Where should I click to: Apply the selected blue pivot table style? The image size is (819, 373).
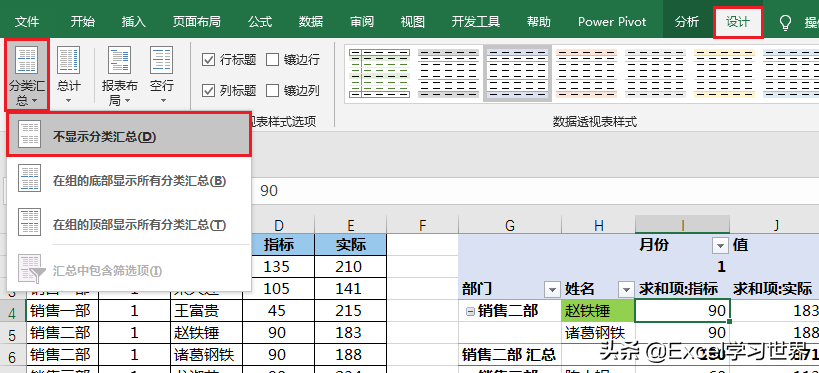coord(518,73)
